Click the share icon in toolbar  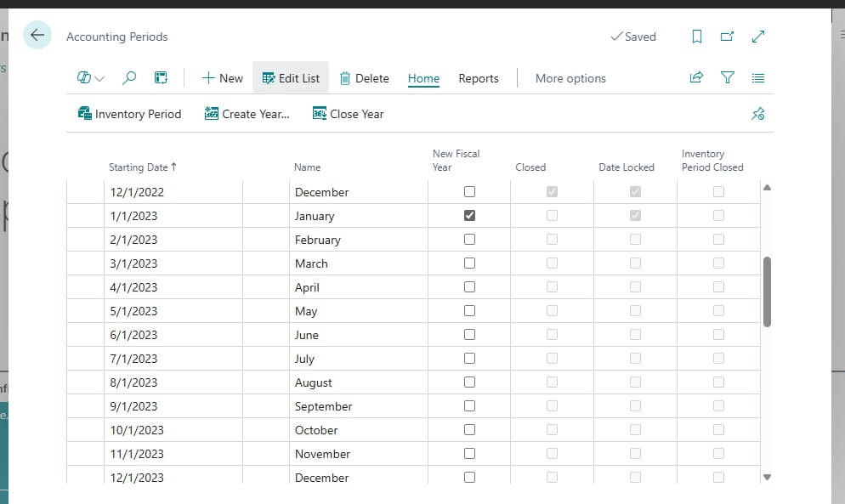coord(696,78)
